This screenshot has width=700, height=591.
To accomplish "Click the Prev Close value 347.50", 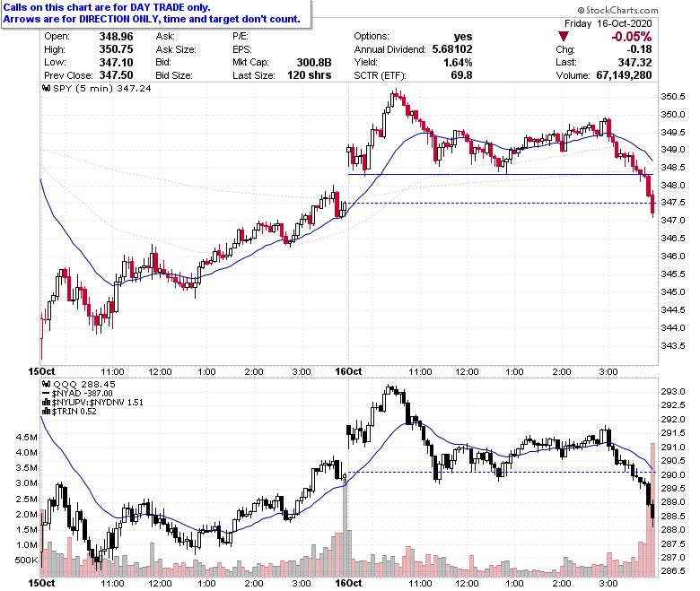I will tap(116, 75).
